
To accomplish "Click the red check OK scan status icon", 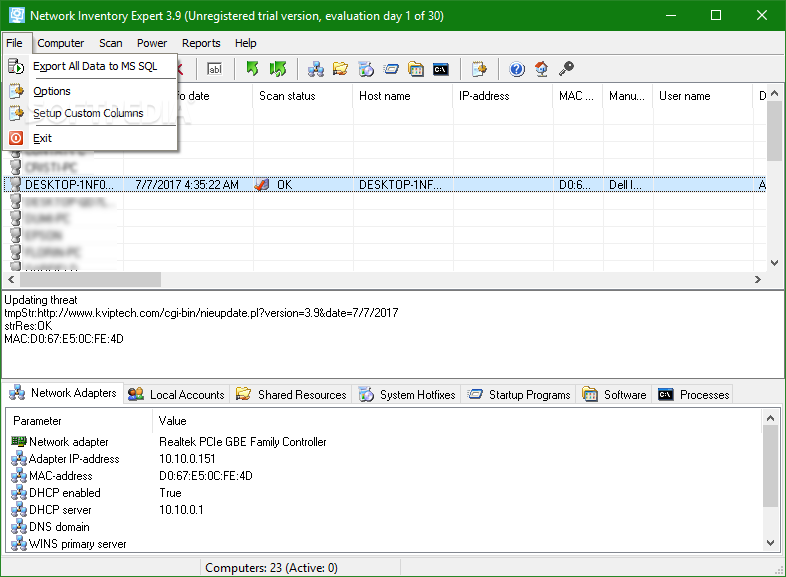I will pyautogui.click(x=262, y=184).
